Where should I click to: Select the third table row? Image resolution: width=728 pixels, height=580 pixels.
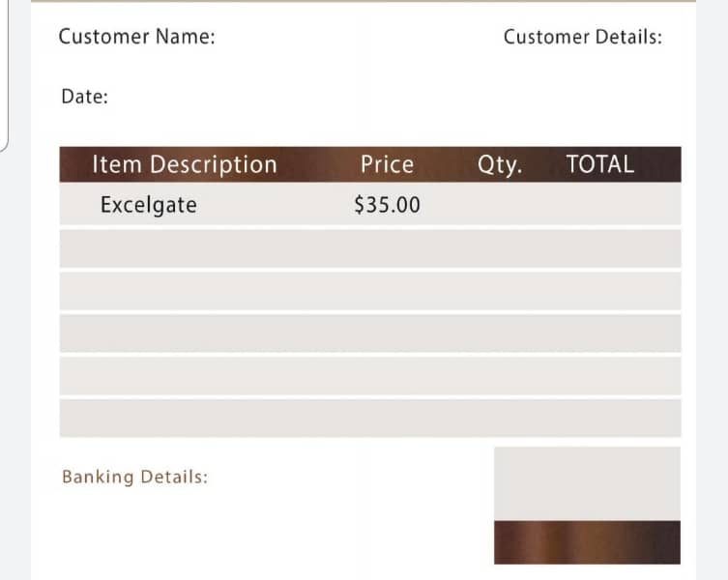click(370, 291)
